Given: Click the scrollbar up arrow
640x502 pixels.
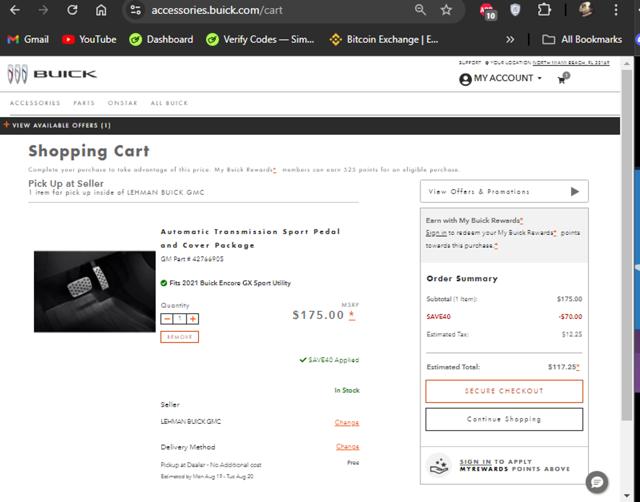Looking at the screenshot, I should (627, 63).
